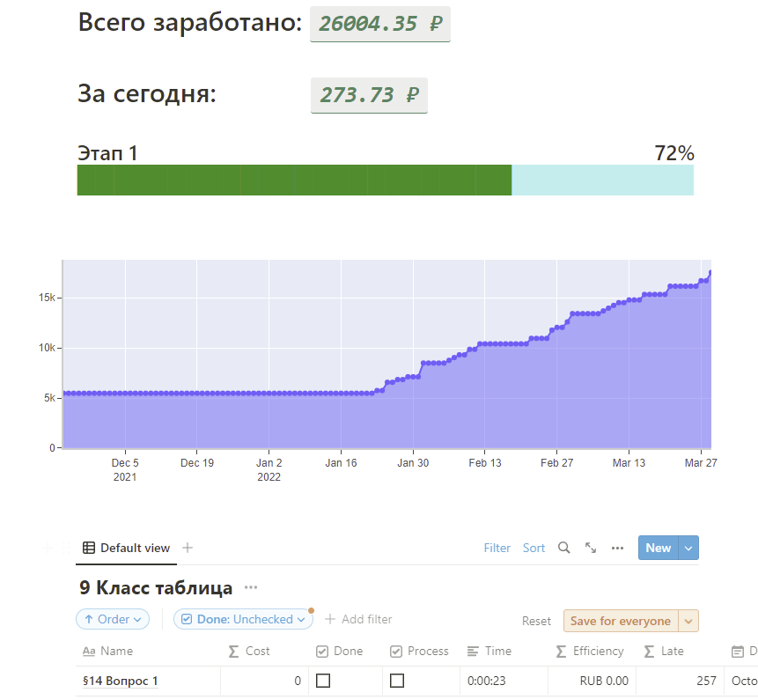
Task: Click the plus icon beside Add filter
Action: [330, 619]
